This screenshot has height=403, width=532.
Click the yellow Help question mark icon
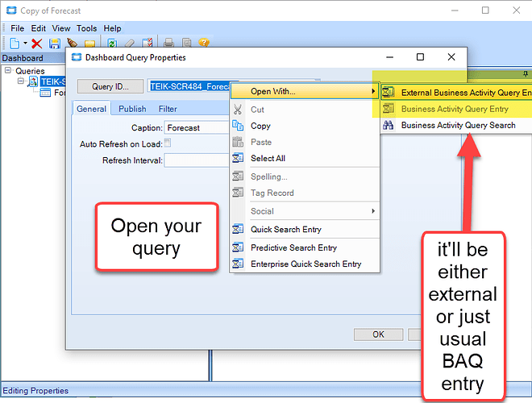204,43
